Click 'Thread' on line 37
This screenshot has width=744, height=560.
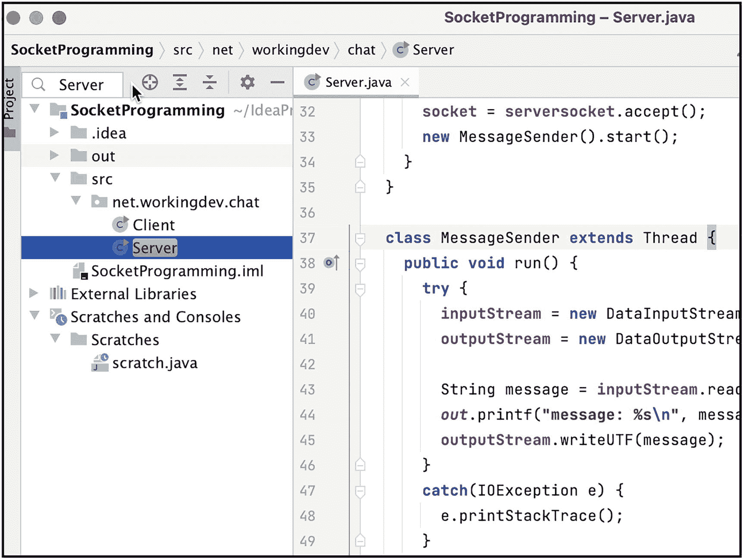tap(670, 238)
